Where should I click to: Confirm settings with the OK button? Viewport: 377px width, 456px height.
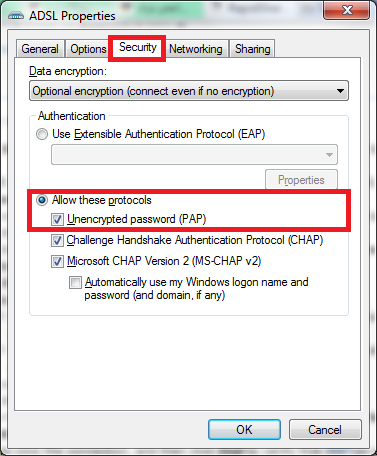pos(244,429)
